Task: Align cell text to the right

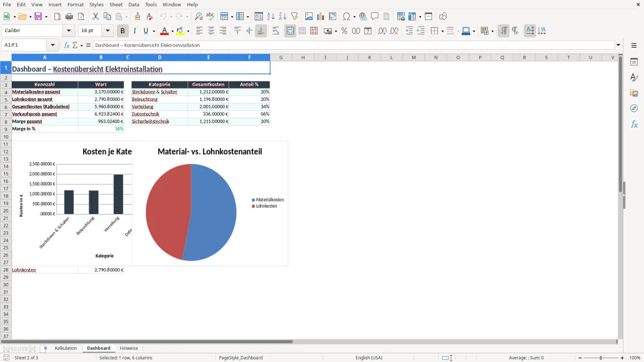Action: (223, 31)
